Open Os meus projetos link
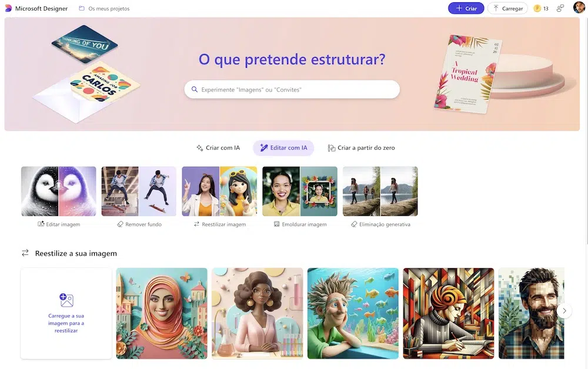This screenshot has width=588, height=369. point(109,9)
